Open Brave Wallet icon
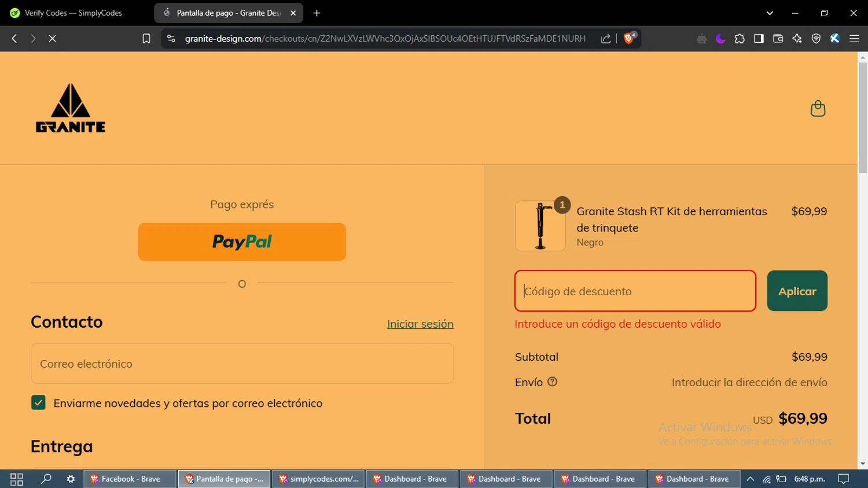 coord(778,38)
